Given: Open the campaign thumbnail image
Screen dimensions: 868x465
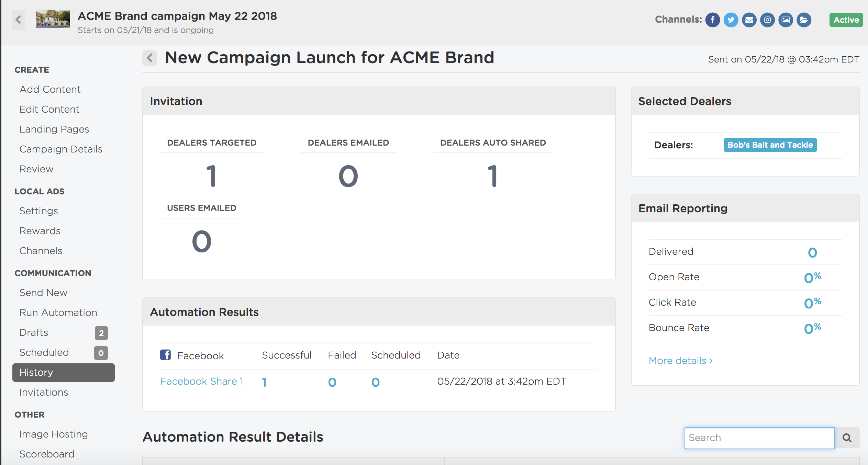Looking at the screenshot, I should [x=53, y=19].
